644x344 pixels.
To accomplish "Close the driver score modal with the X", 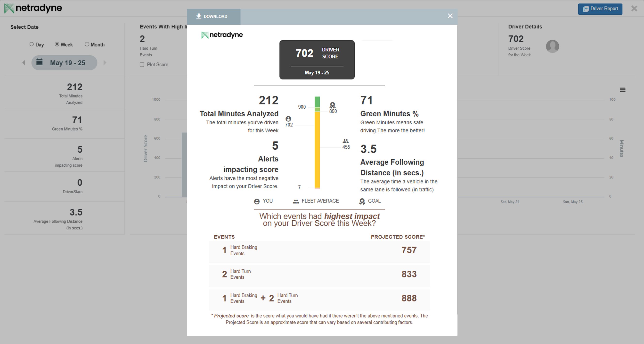I will (x=450, y=16).
